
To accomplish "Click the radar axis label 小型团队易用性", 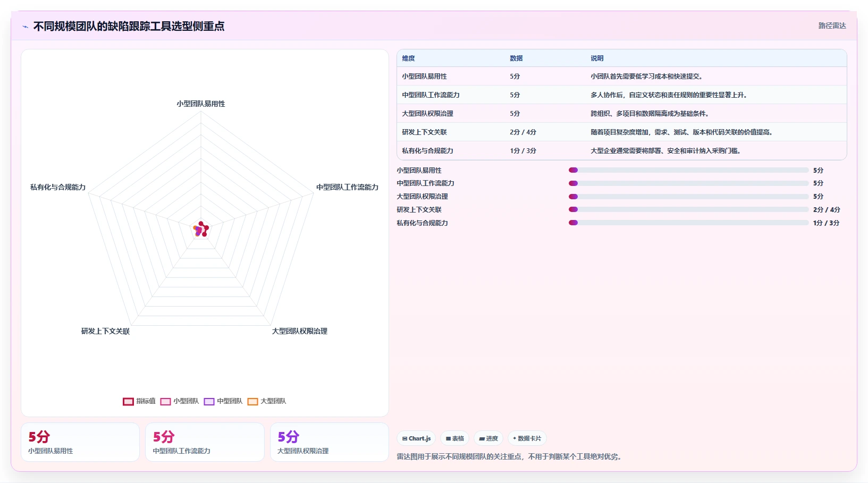I will tap(201, 104).
